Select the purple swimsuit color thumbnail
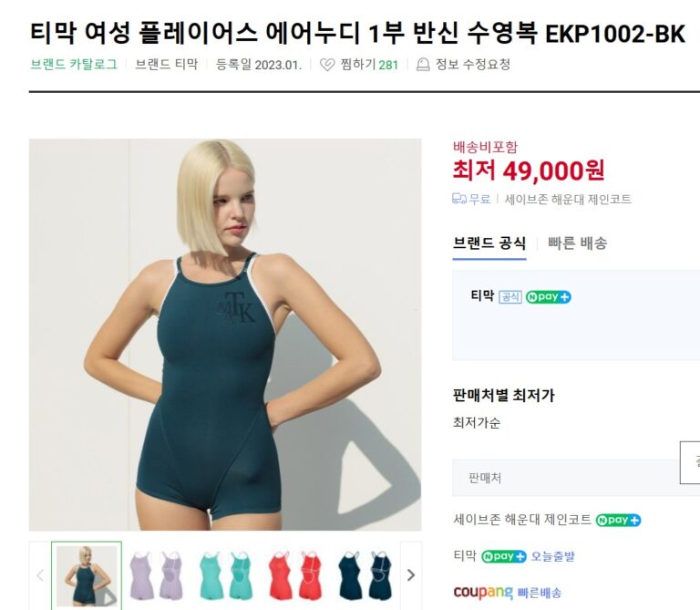This screenshot has height=610, width=700. coord(157,575)
